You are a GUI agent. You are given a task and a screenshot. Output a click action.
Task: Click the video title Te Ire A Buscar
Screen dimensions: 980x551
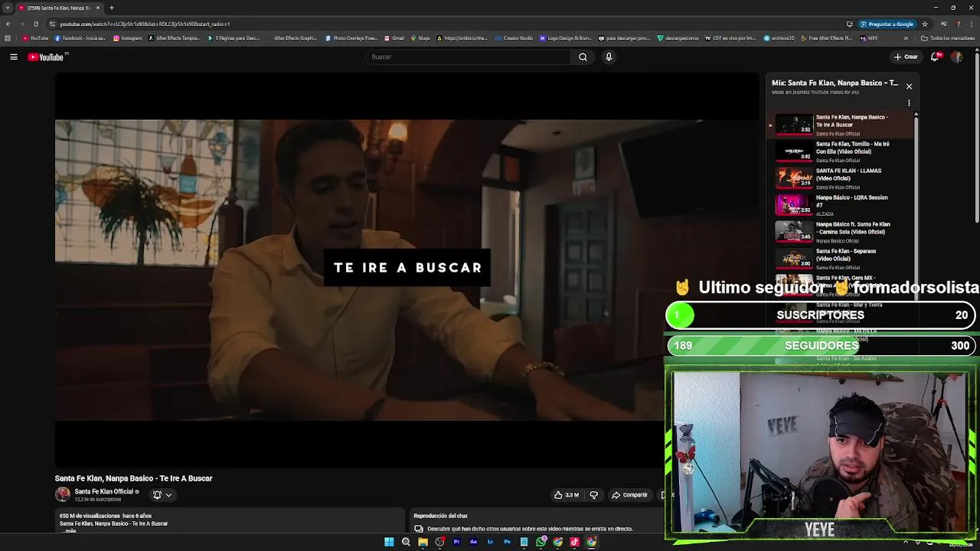133,478
